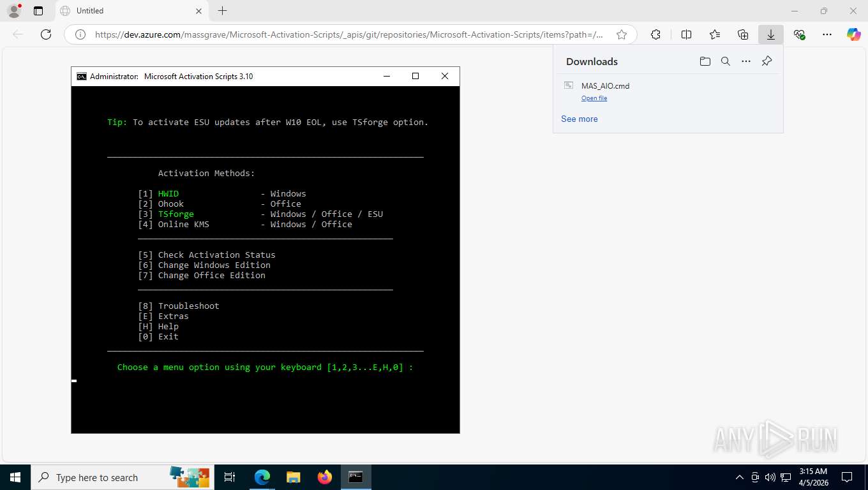Open the Extensions puzzle icon

point(655,35)
